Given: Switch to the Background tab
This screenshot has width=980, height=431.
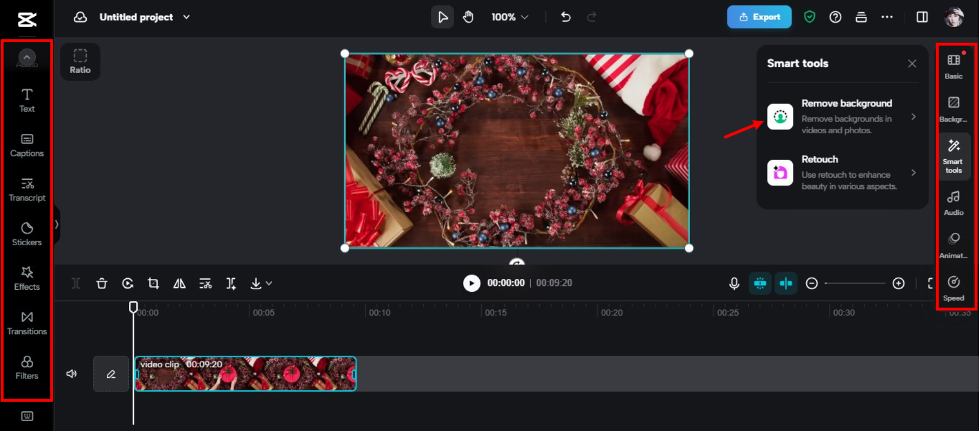Looking at the screenshot, I should [953, 110].
